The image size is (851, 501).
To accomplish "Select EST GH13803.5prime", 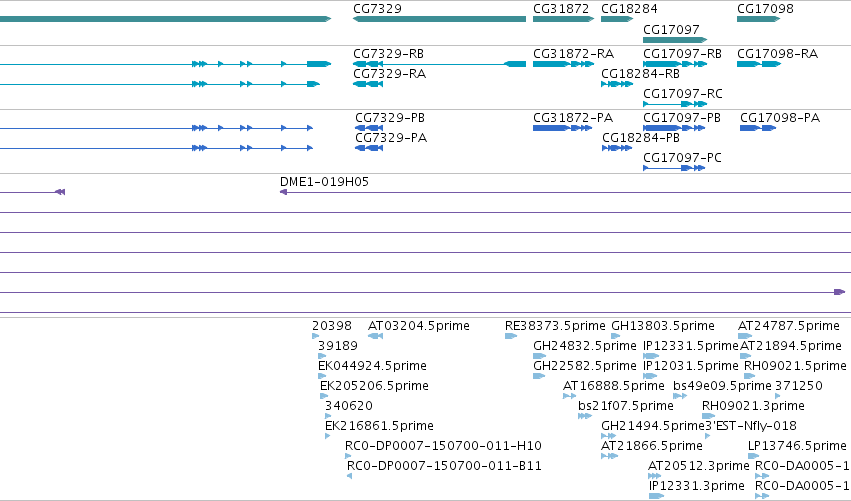I will click(615, 336).
